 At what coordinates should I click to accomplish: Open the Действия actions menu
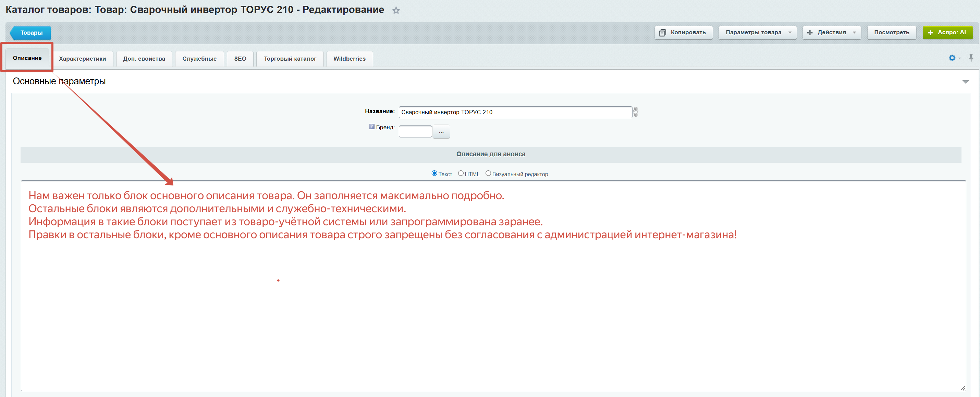(x=832, y=33)
